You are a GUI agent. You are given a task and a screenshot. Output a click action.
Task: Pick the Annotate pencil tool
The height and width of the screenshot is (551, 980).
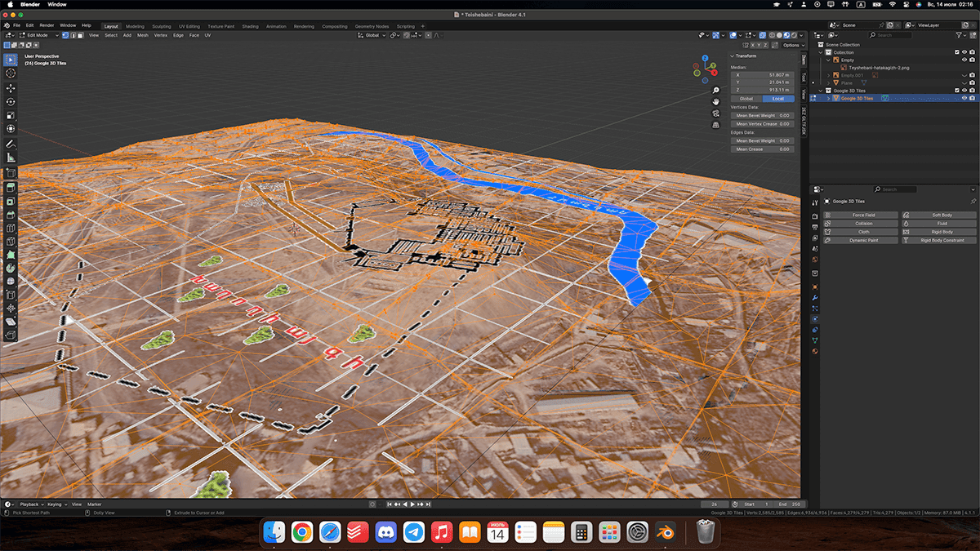coord(11,144)
